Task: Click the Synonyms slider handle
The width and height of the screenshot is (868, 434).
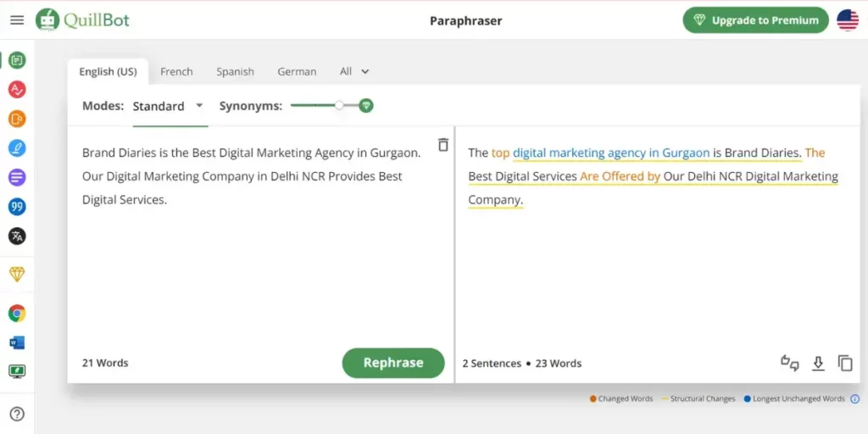Action: tap(339, 105)
